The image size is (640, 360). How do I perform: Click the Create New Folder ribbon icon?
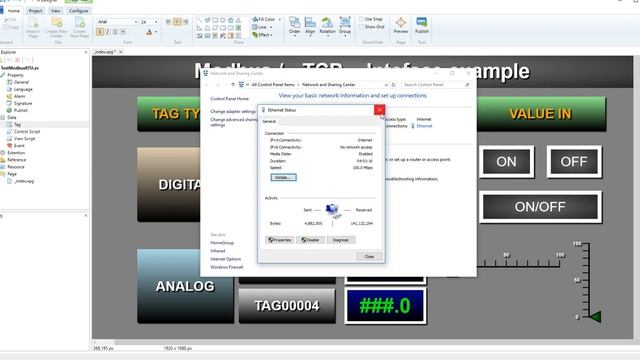coord(56,27)
